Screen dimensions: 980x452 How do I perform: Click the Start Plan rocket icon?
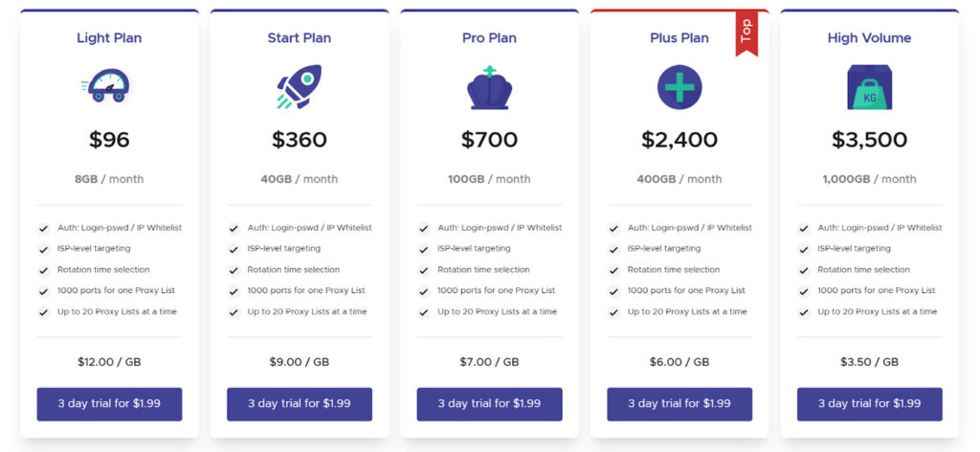299,87
